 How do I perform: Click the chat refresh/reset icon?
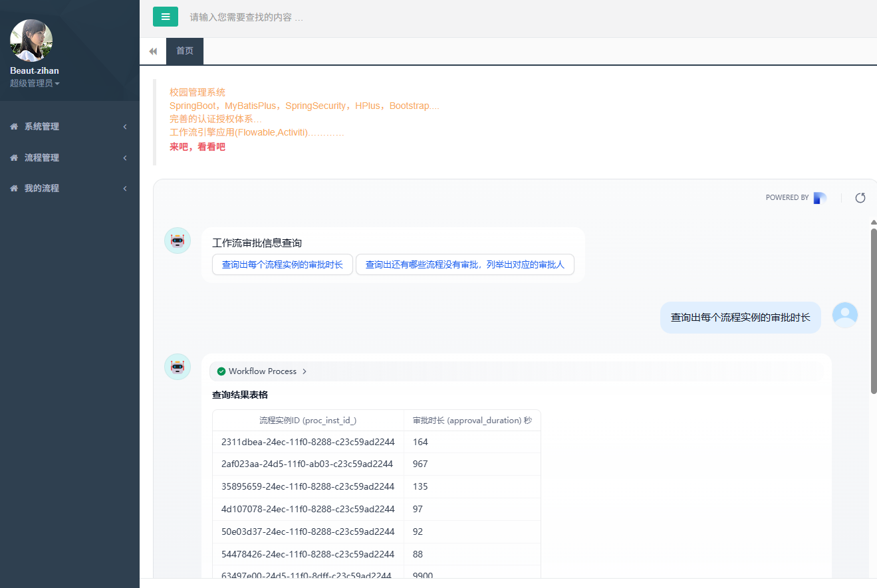click(860, 197)
